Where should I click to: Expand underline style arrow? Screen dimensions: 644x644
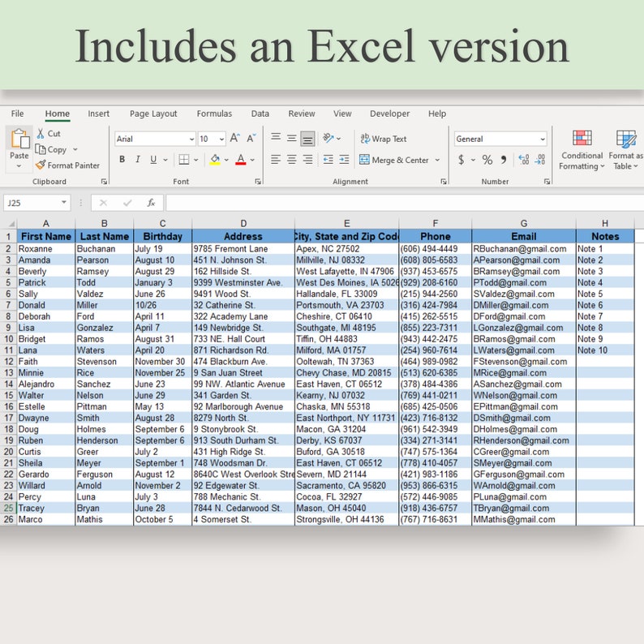pos(165,160)
